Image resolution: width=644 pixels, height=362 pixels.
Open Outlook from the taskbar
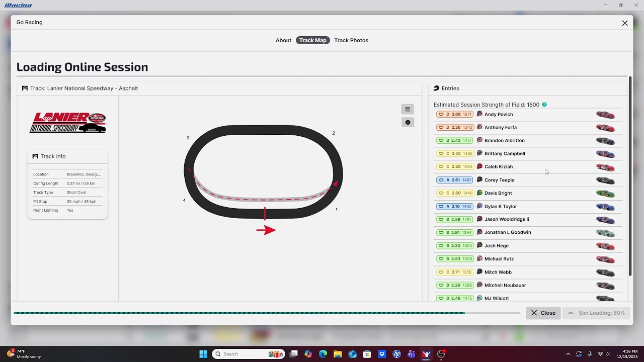[352, 354]
